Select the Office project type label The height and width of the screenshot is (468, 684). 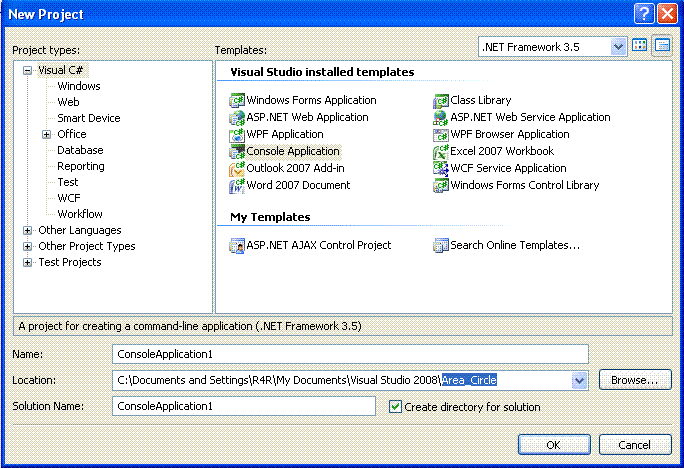[x=72, y=134]
